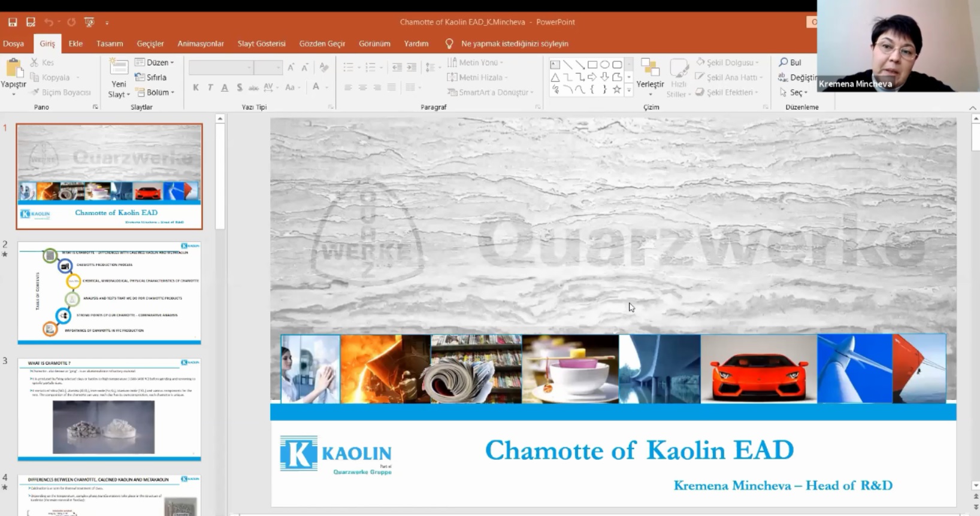Screen dimensions: 980x516
Task: Switch to the Animasyonlar tab
Action: [201, 44]
